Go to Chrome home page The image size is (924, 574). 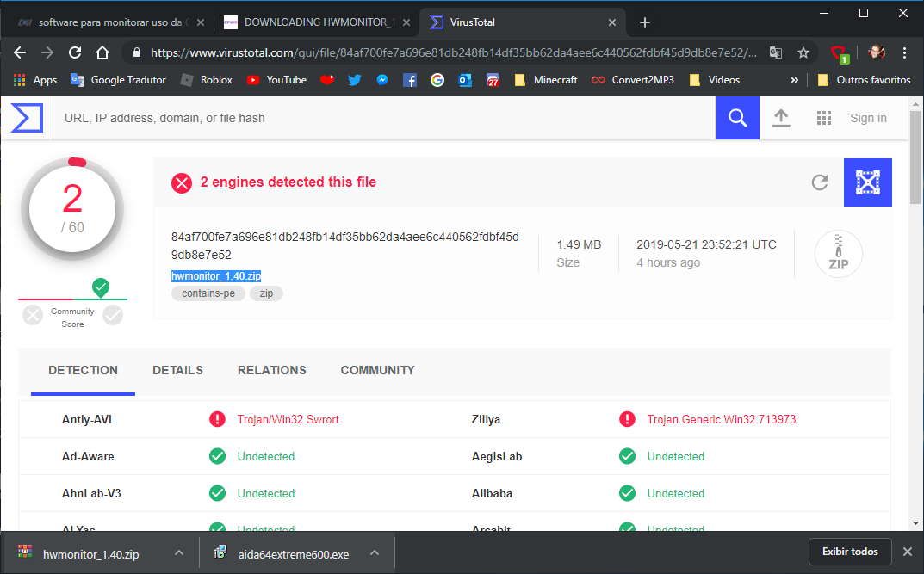tap(102, 52)
